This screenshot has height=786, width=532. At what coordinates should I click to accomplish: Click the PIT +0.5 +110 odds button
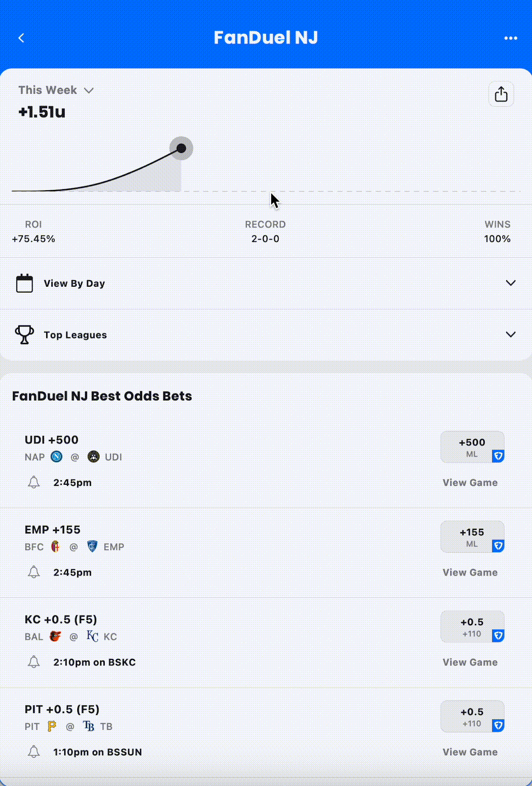click(472, 717)
